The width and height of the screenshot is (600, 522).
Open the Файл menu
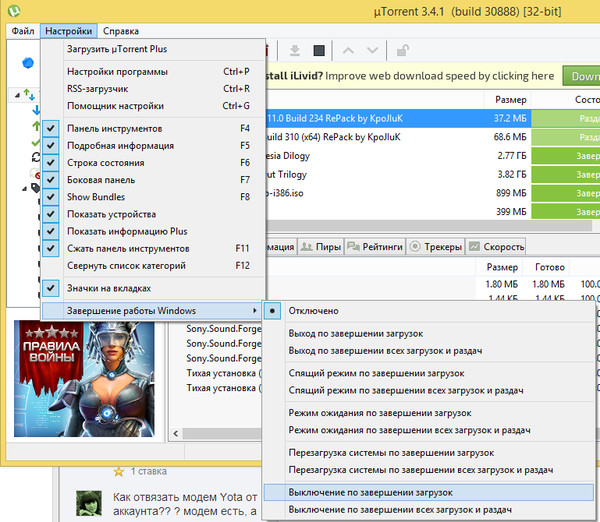pos(23,31)
